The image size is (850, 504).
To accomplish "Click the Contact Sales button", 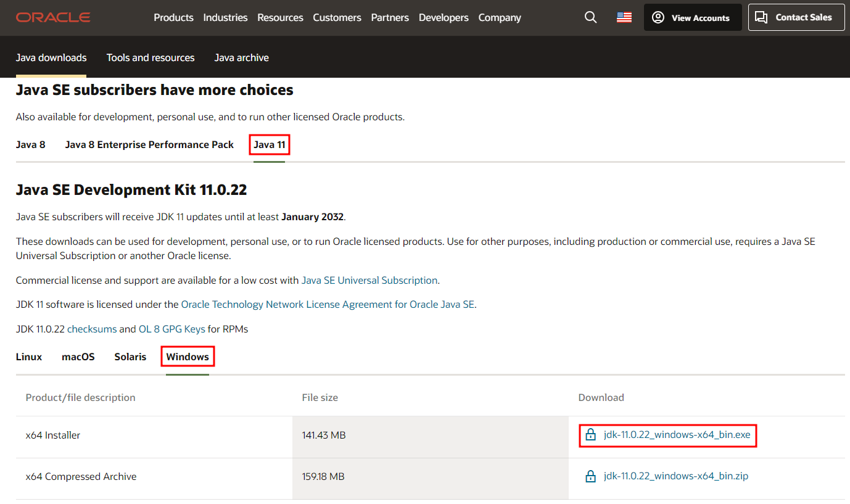I will click(796, 17).
